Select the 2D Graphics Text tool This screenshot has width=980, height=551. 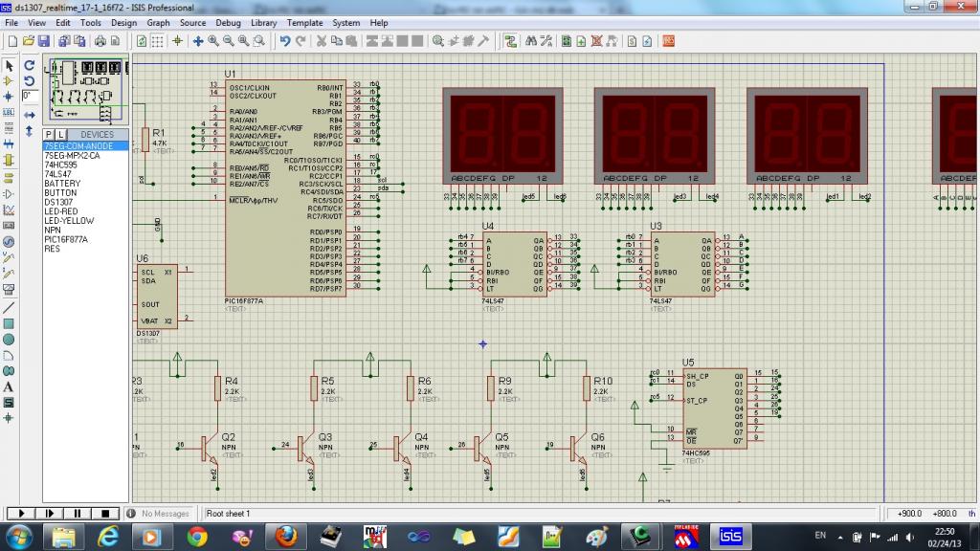click(x=9, y=386)
